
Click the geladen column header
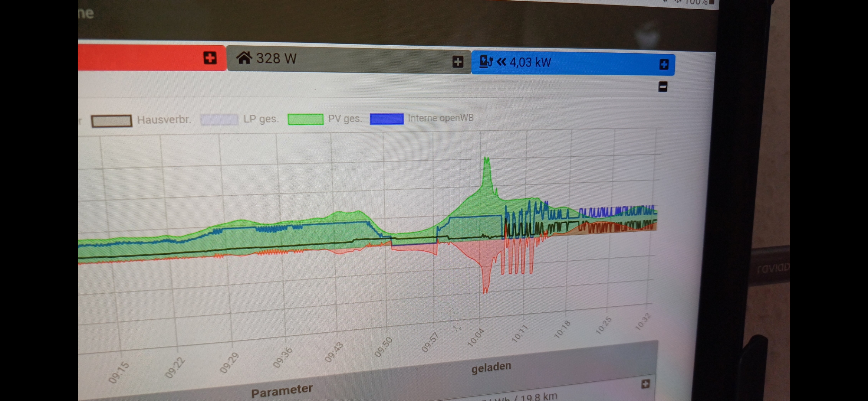[x=491, y=367]
